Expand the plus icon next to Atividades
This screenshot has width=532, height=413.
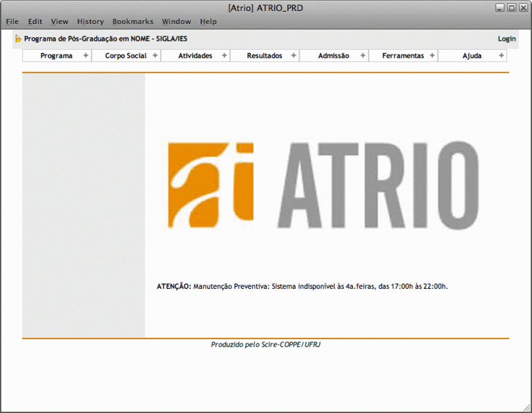[x=224, y=56]
